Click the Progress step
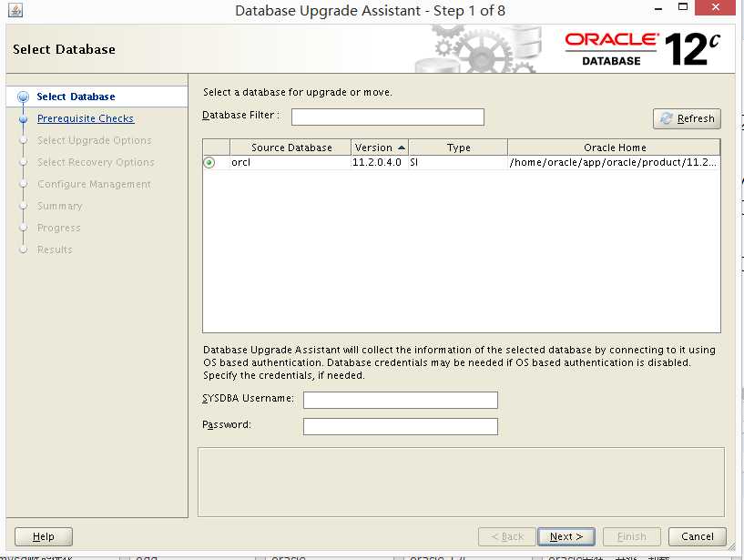Screen dimensions: 744x560 click(x=59, y=229)
